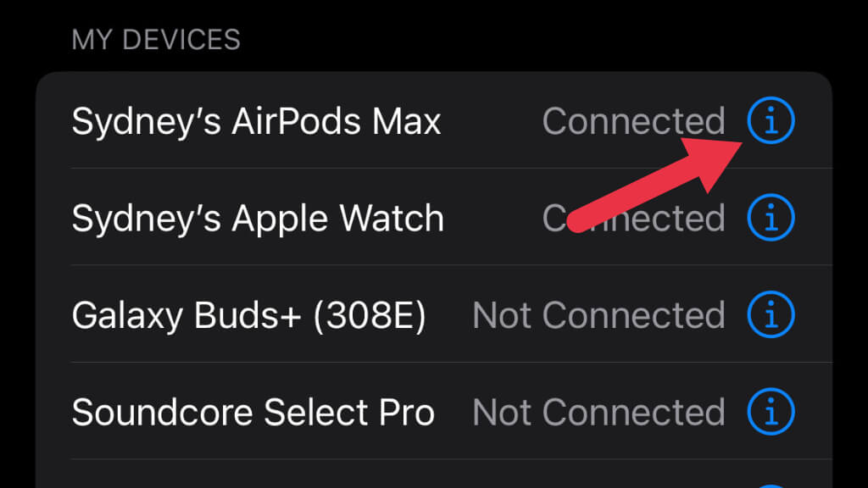Tap Not Connected label for Soundcore Select Pro

tap(599, 413)
